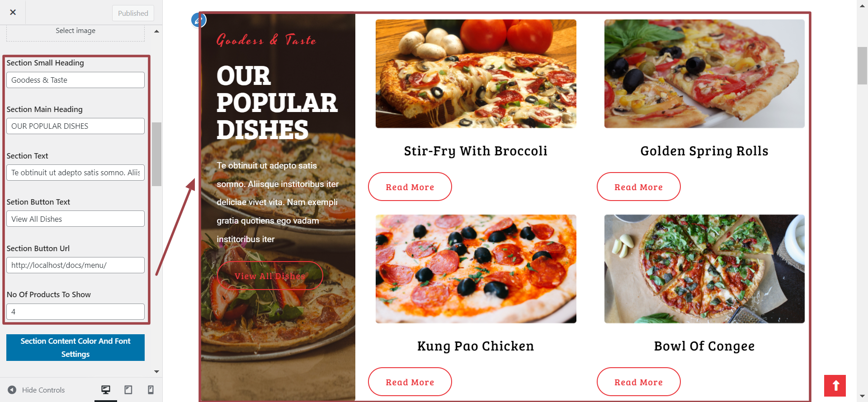Click the Kung Pao Chicken pizza thumbnail

(476, 269)
